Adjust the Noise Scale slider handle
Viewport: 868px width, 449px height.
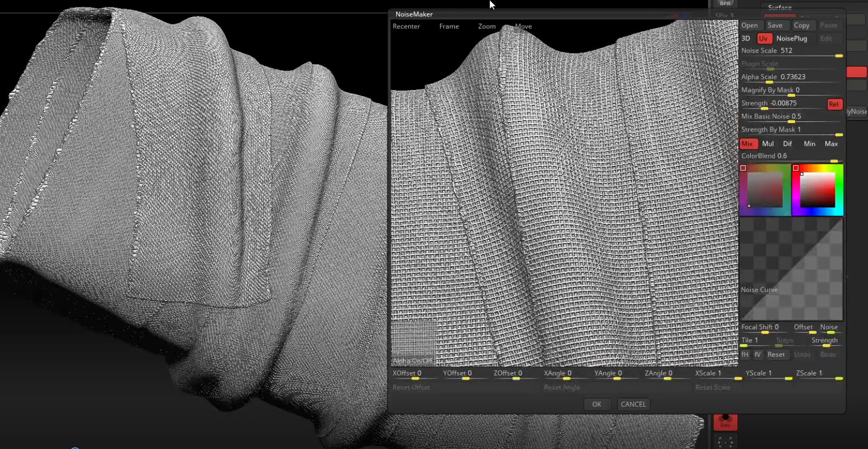coord(838,56)
